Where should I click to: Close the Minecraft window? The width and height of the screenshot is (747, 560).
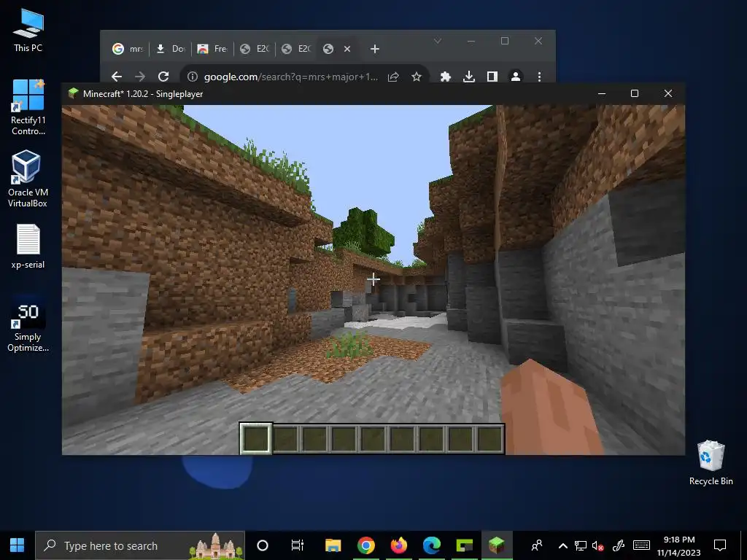click(668, 94)
